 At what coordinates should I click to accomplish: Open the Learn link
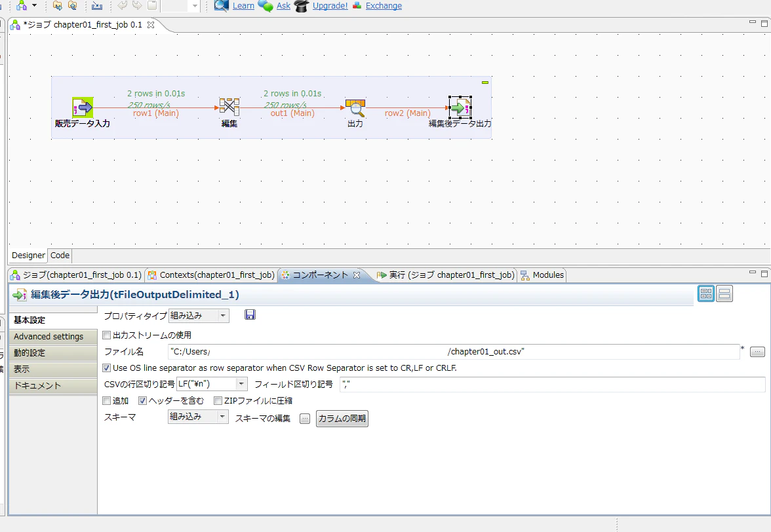coord(243,6)
